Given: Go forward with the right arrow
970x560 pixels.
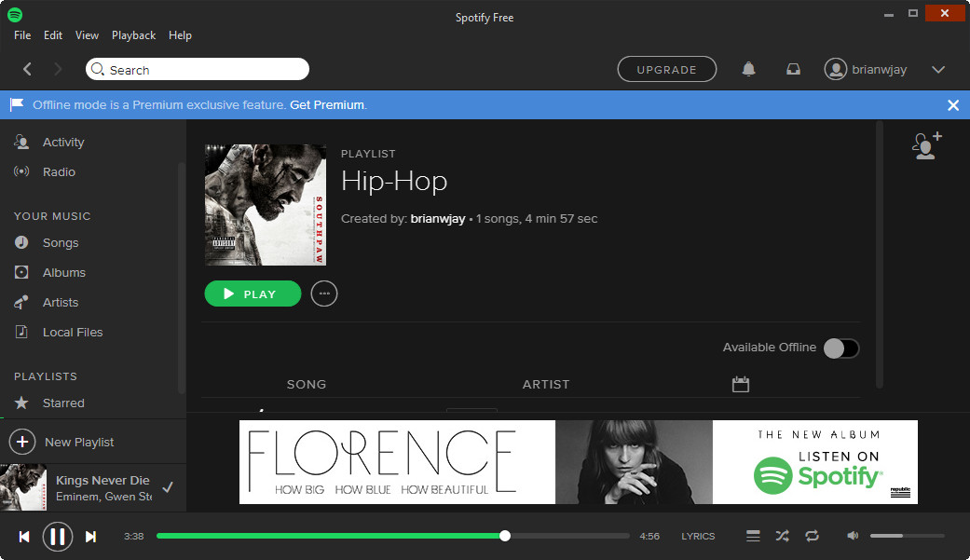Looking at the screenshot, I should click(58, 69).
